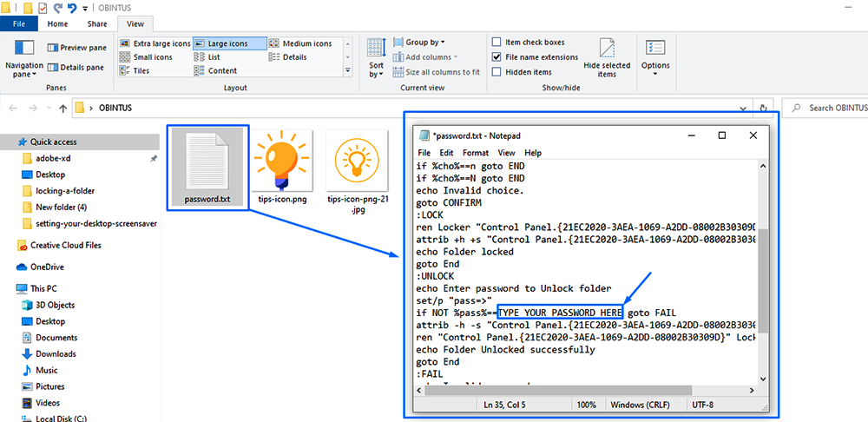Switch to the Share ribbon tab
868x422 pixels.
point(97,24)
